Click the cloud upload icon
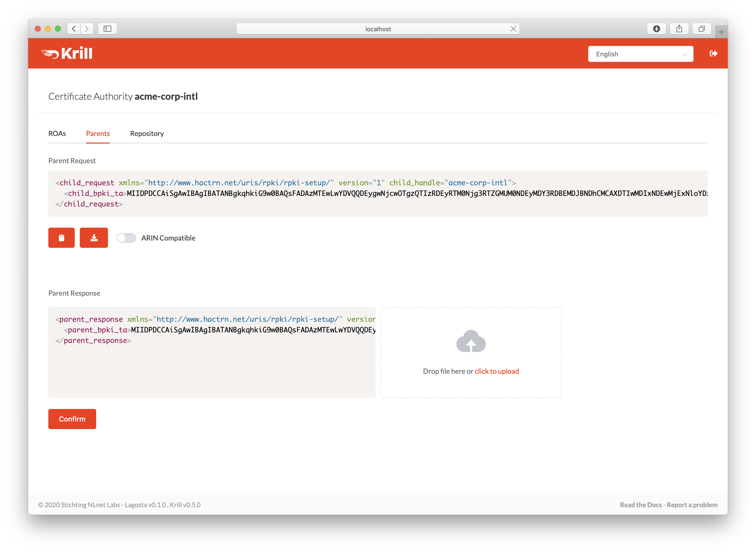Screen dimensions: 756x552 471,341
